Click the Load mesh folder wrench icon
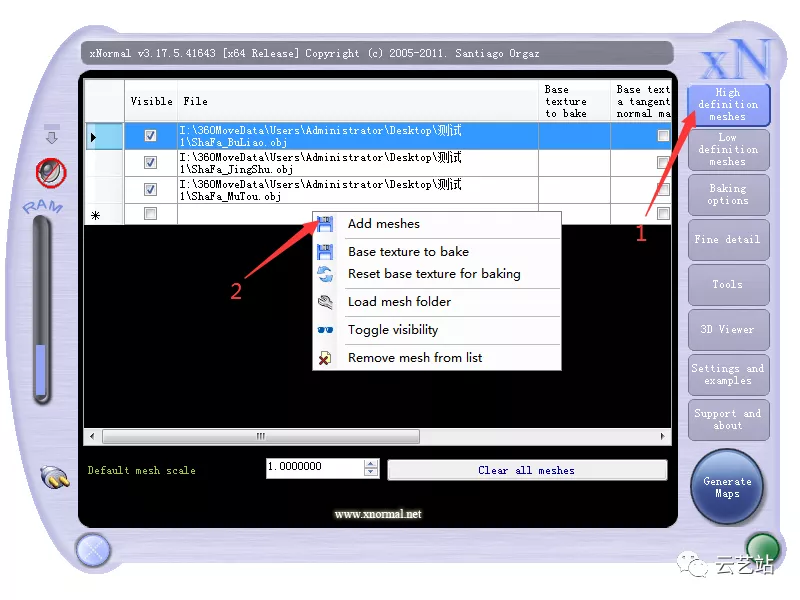This screenshot has width=800, height=600. pyautogui.click(x=325, y=302)
